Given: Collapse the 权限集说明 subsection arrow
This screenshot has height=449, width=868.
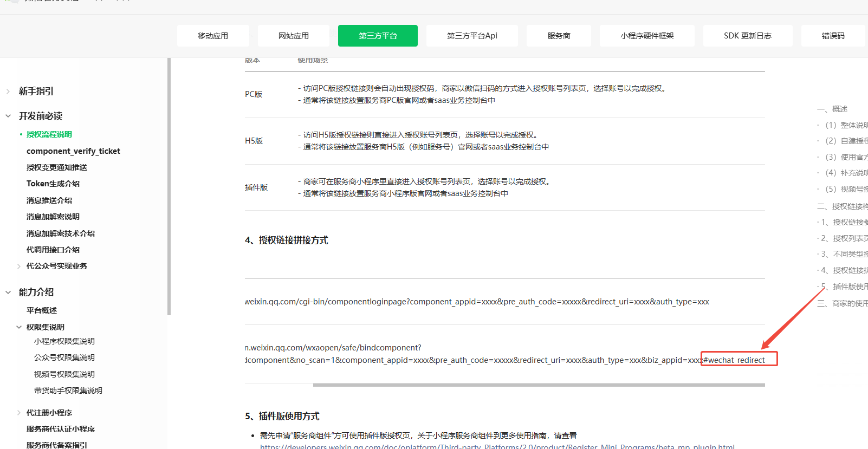Looking at the screenshot, I should (19, 327).
